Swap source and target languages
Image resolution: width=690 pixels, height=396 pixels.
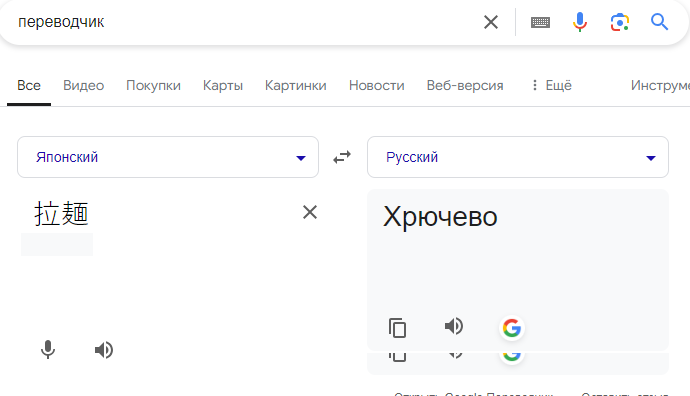click(342, 157)
